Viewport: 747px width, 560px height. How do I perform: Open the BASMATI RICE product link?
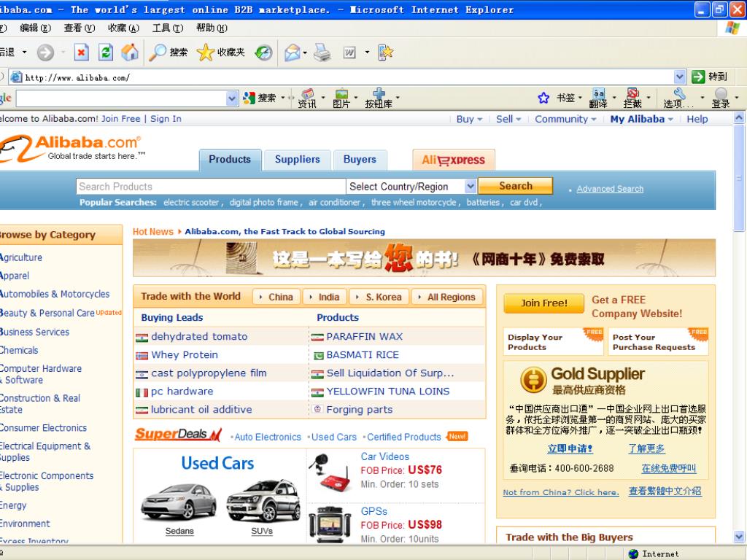point(363,355)
